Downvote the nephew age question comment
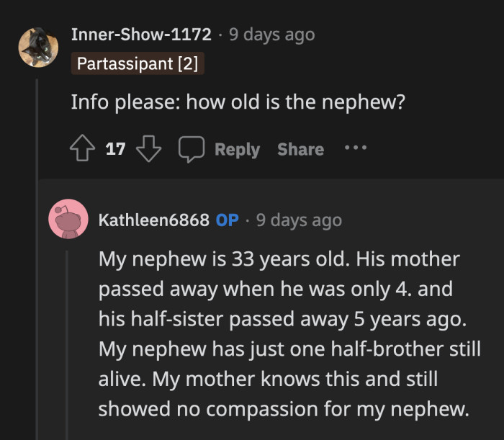The width and height of the screenshot is (504, 440). click(x=148, y=149)
